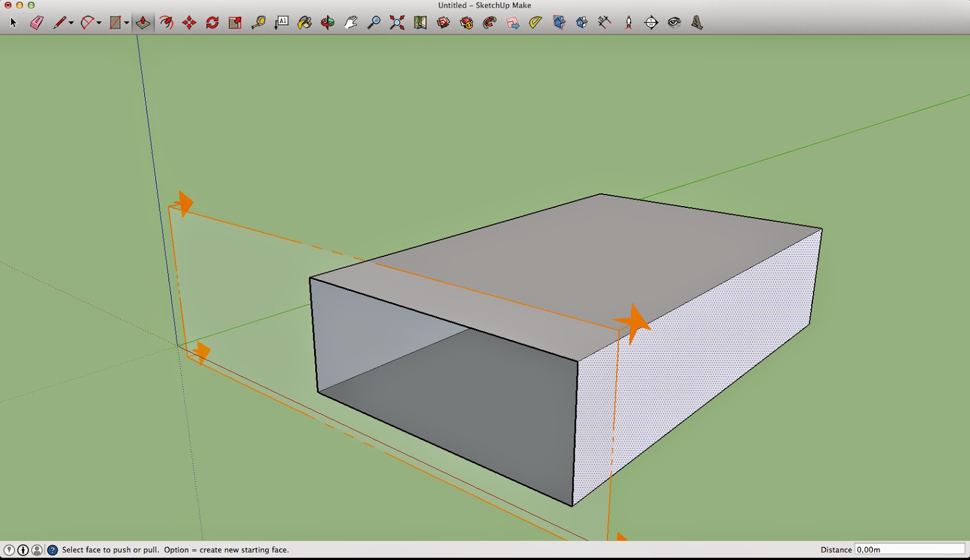Click the geolocation status button
Image resolution: width=970 pixels, height=560 pixels.
click(x=9, y=550)
